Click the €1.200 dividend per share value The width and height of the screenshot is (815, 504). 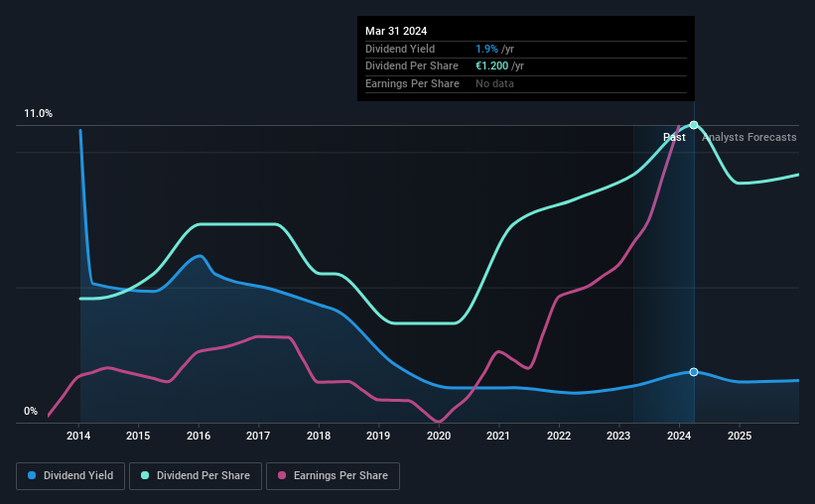pos(491,66)
